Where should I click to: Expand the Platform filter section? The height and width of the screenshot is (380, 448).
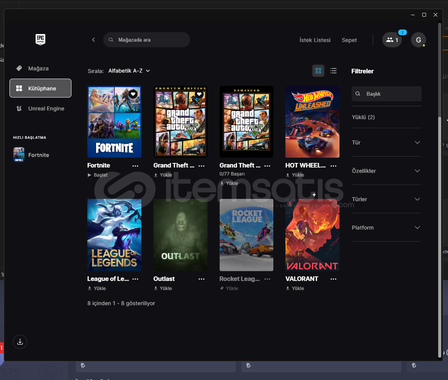coord(386,227)
